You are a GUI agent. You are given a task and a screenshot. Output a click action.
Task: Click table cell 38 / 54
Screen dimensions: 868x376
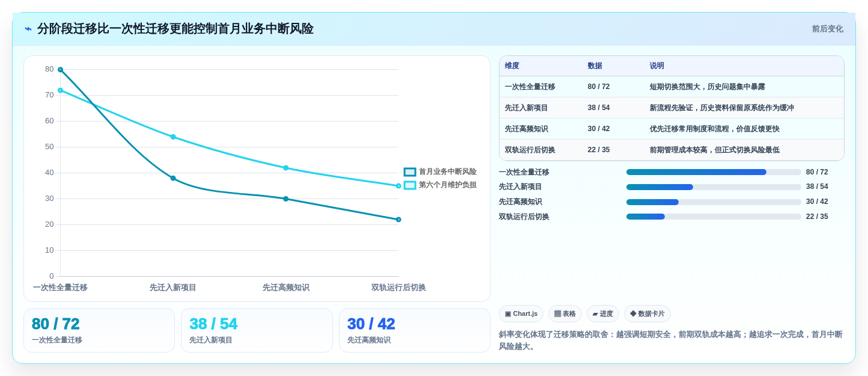[x=599, y=108]
